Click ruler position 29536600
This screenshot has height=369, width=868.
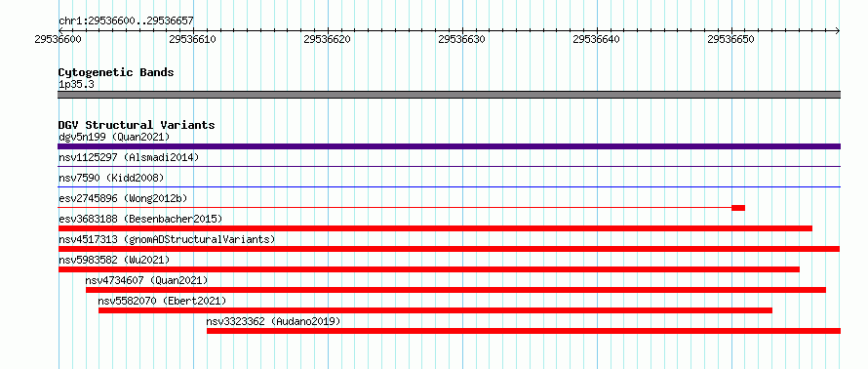[59, 39]
